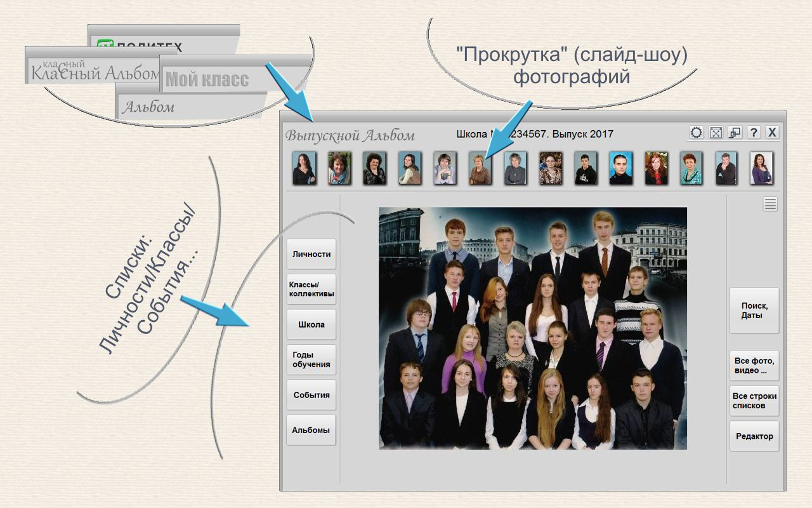Open the list menu hamburger icon
812x508 pixels.
tap(769, 203)
